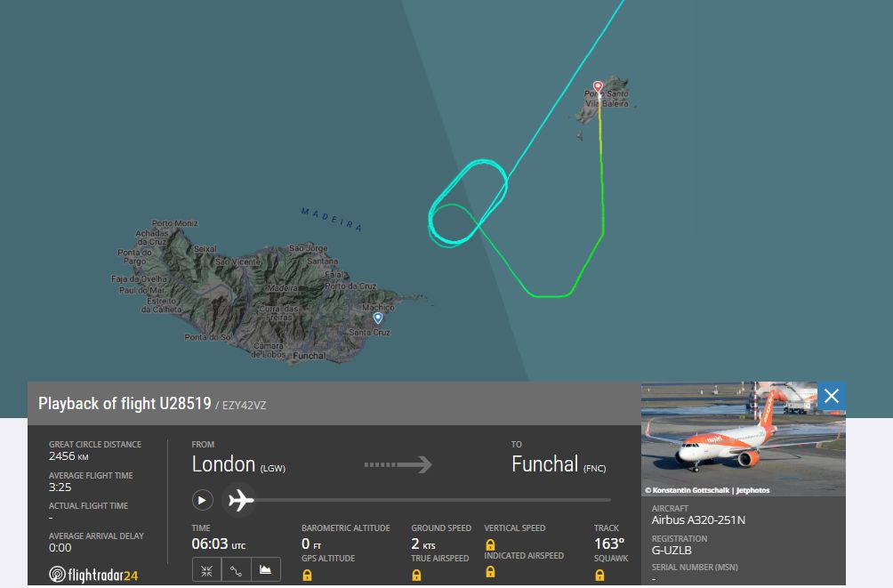
Task: Start flight playback with the play button
Action: (x=202, y=500)
